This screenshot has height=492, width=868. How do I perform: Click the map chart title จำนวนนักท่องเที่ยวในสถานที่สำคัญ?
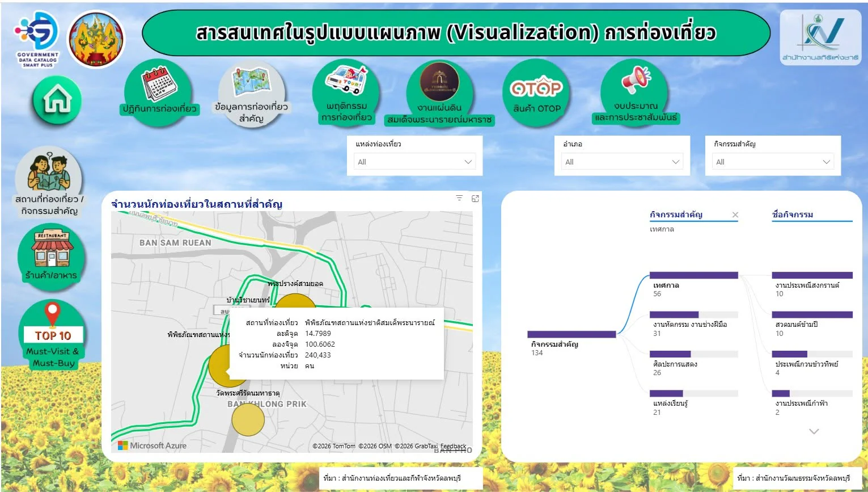[197, 204]
